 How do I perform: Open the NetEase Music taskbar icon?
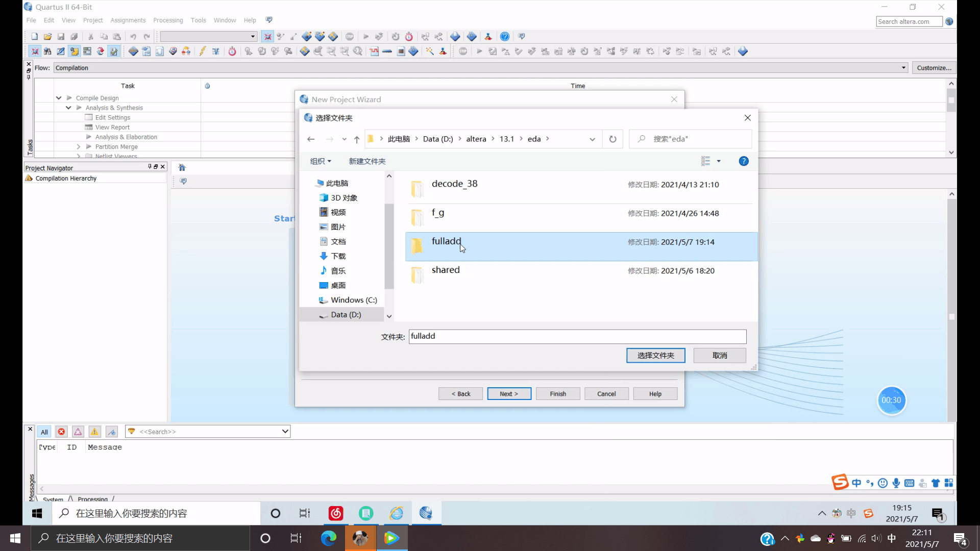(x=336, y=513)
